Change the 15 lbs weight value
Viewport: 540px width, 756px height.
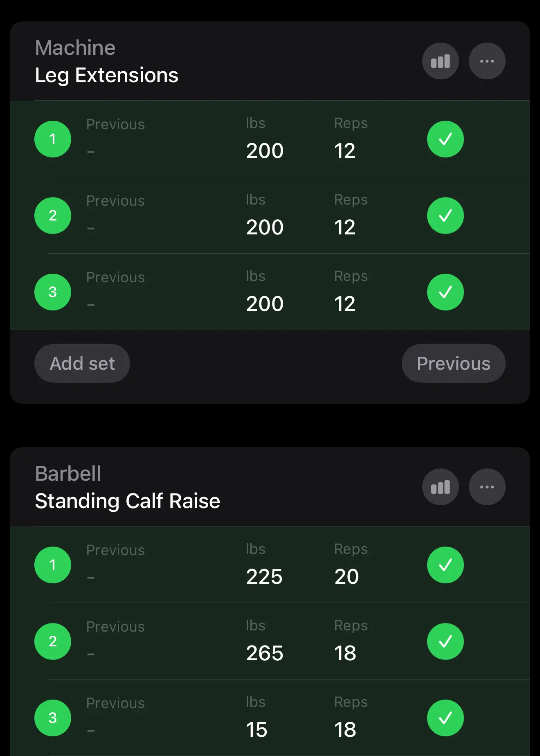(x=256, y=729)
